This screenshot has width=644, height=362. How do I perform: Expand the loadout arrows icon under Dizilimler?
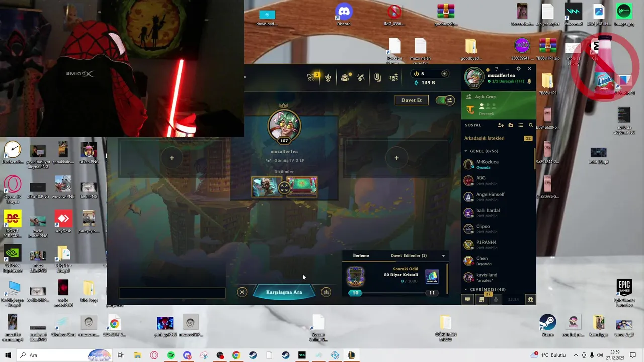pos(284,187)
